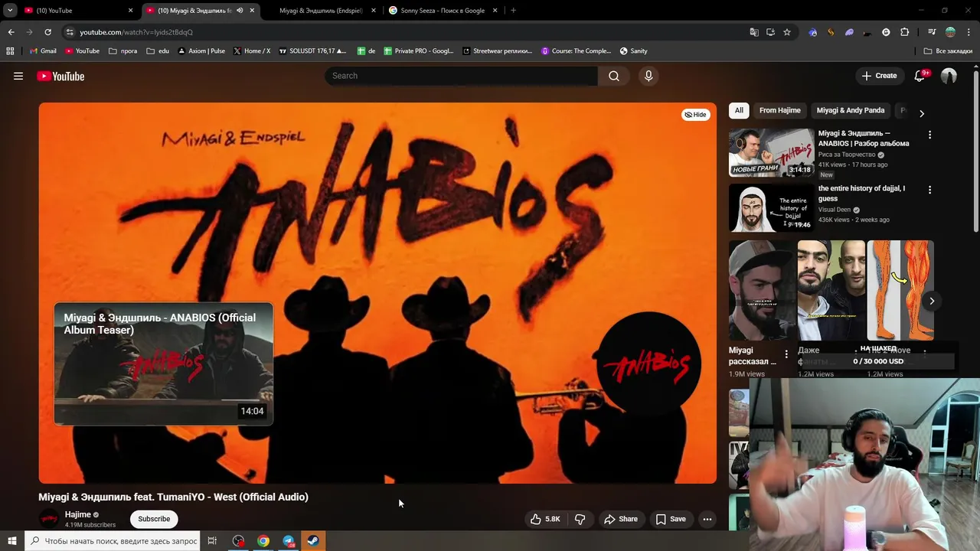Like the video with thumbs up
Viewport: 980px width, 551px height.
coord(545,519)
